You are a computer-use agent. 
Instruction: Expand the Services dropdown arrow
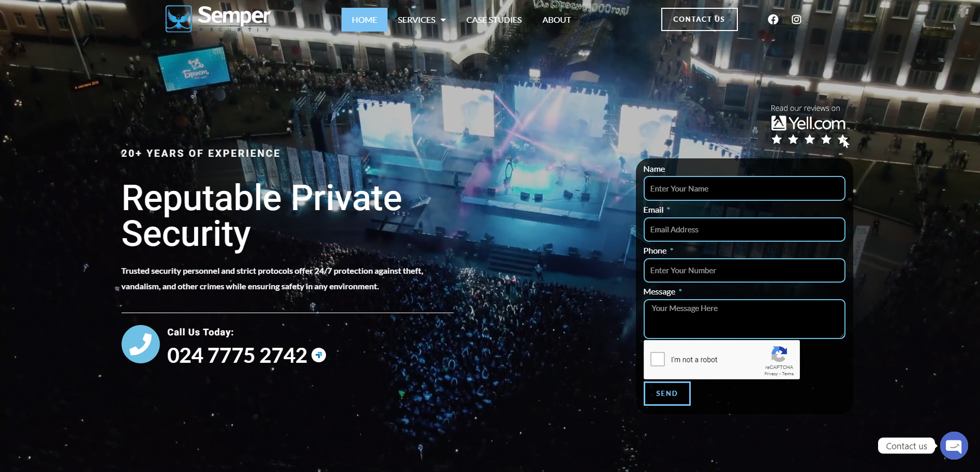[443, 20]
